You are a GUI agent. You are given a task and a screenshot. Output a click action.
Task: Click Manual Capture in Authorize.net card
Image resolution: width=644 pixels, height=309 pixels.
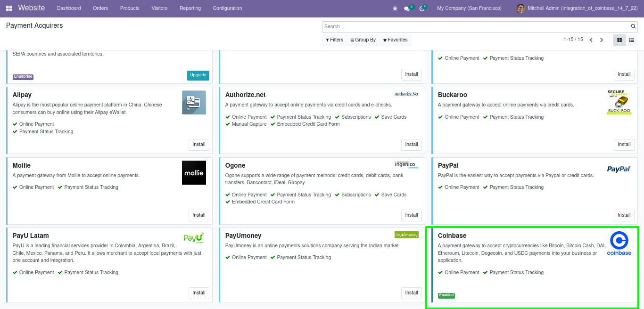(x=249, y=124)
